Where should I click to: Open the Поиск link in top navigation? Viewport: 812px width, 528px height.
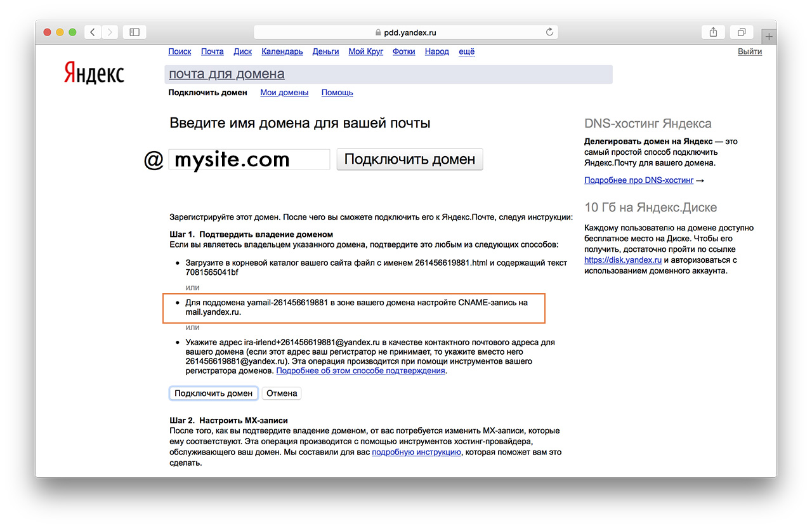pyautogui.click(x=180, y=51)
